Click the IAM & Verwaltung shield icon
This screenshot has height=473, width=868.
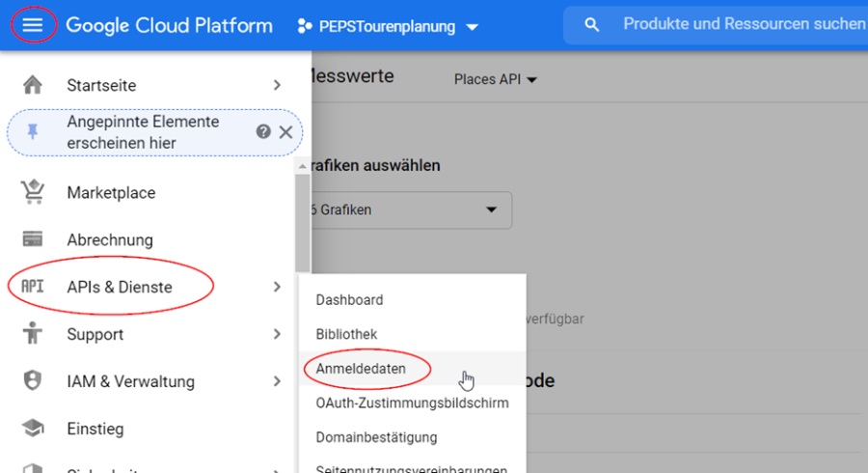click(33, 381)
